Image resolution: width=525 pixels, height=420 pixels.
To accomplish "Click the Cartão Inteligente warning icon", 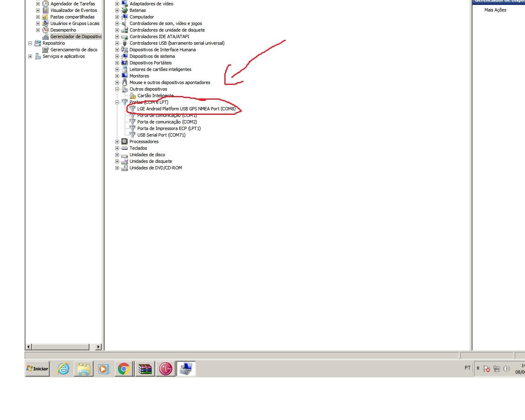I will pos(132,96).
